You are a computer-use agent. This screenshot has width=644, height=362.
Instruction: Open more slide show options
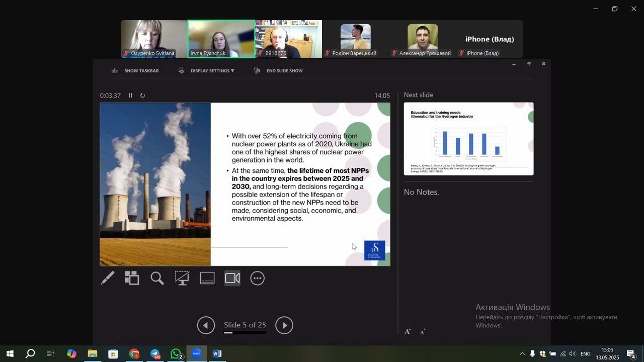point(257,278)
